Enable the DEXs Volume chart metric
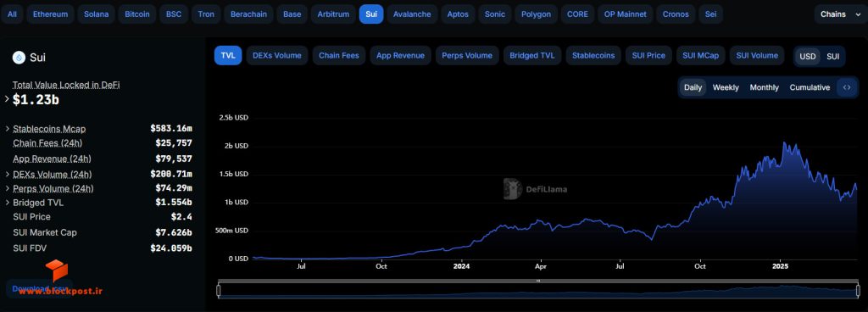The width and height of the screenshot is (868, 312). [x=277, y=55]
